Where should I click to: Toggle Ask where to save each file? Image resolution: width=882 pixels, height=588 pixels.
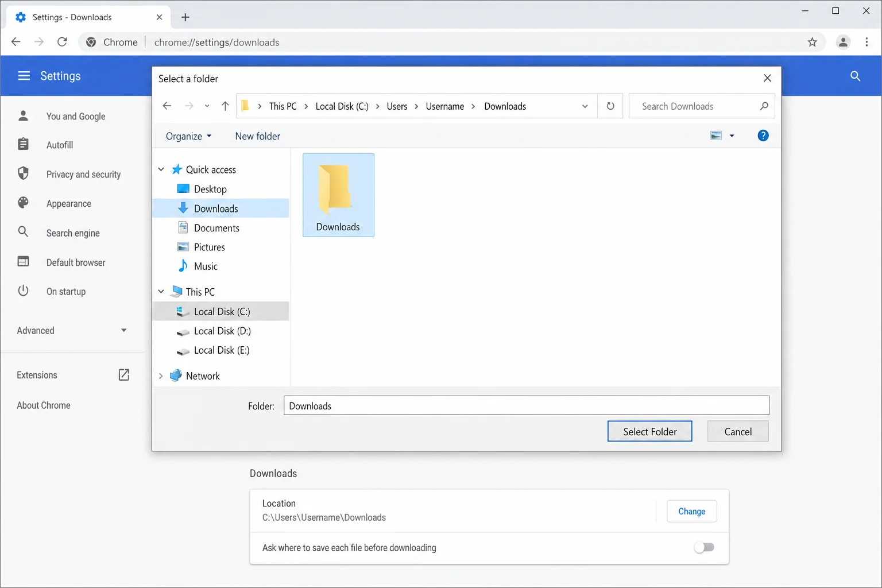704,547
